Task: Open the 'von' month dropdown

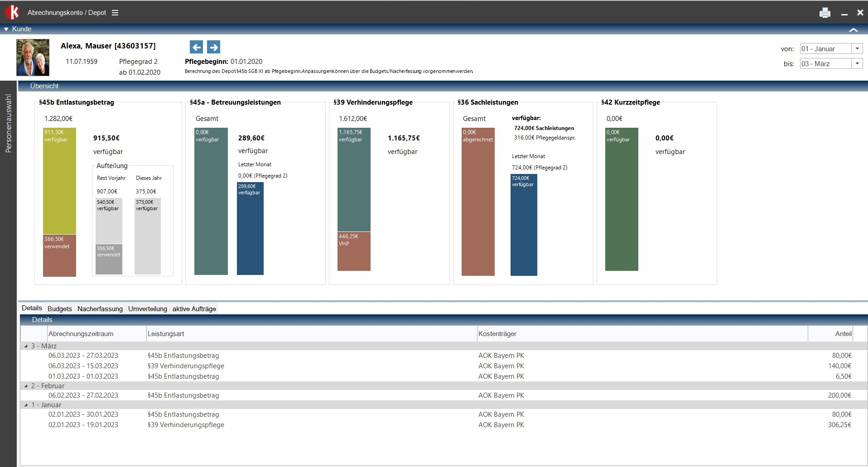Action: tap(857, 48)
